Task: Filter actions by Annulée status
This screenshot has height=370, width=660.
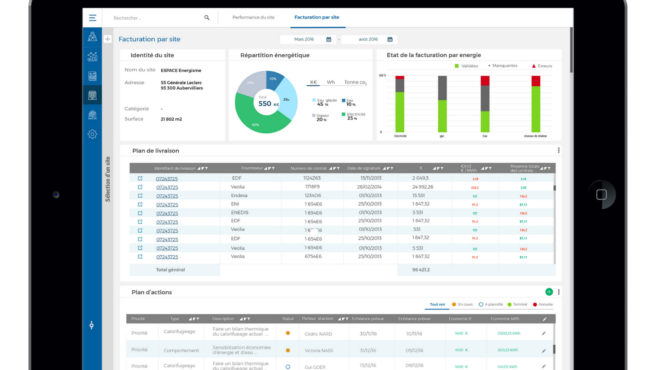Action: click(x=543, y=304)
